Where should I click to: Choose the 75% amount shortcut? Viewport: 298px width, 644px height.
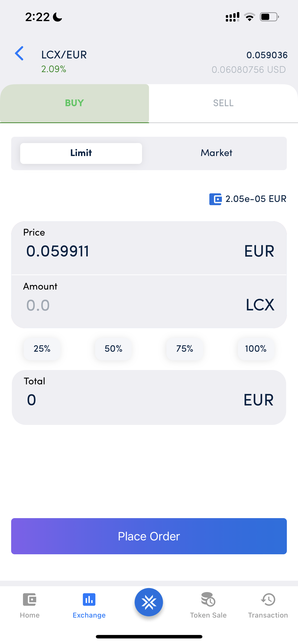tap(185, 348)
